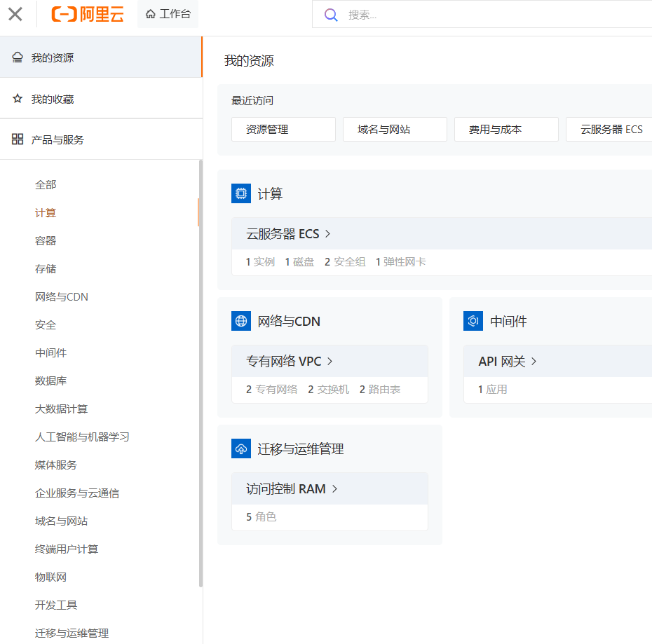
Task: View 2 路由表 route tables
Action: [380, 390]
